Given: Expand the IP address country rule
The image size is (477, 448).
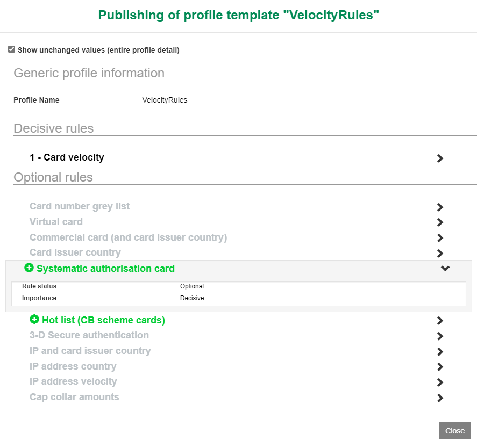Looking at the screenshot, I should [x=440, y=367].
